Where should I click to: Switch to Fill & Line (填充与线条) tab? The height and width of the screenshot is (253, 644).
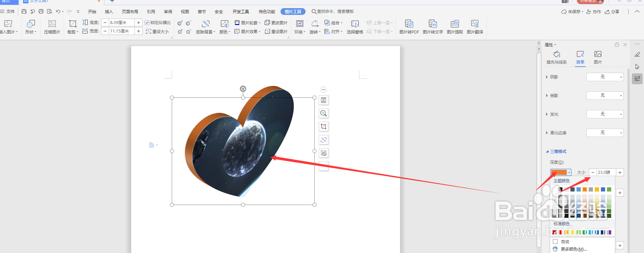click(x=557, y=58)
